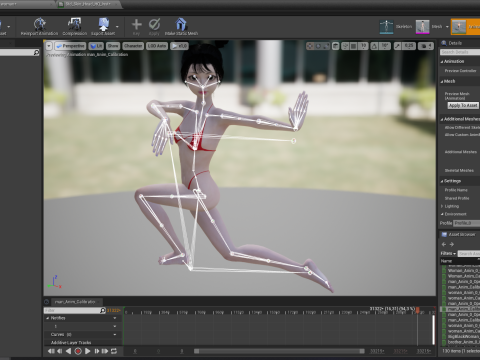Open the Filters dropdown in Asset Browser
This screenshot has width=480, height=360.
pos(448,254)
